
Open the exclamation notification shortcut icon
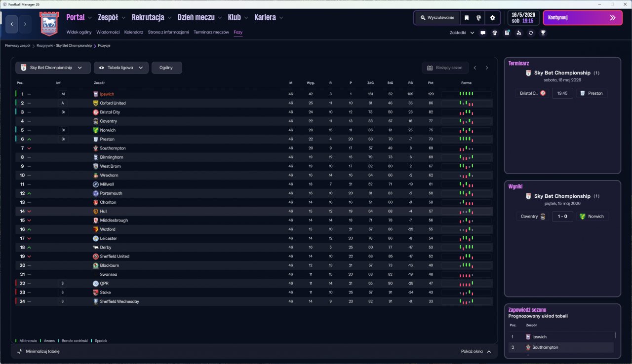(x=507, y=33)
